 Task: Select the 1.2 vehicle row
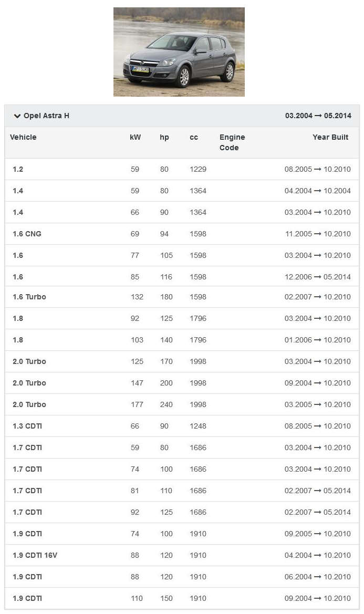click(x=18, y=169)
